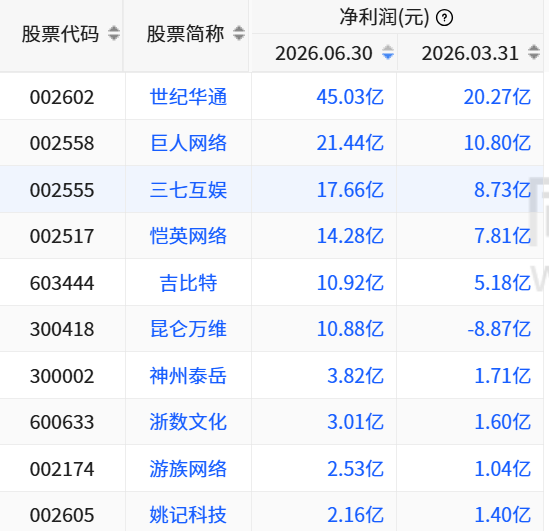This screenshot has height=531, width=549.
Task: Select stock code 300002
Action: [62, 376]
